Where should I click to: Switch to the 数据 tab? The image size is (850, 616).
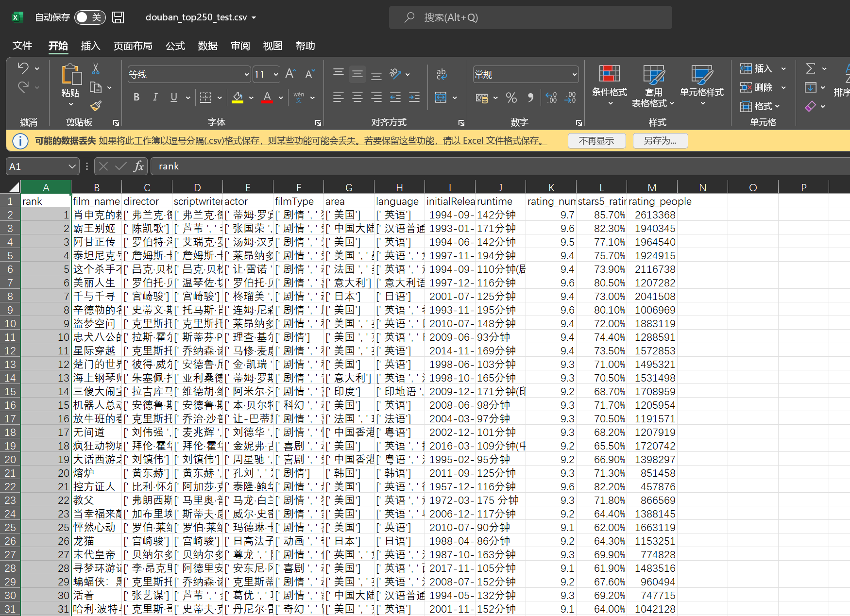click(x=208, y=46)
